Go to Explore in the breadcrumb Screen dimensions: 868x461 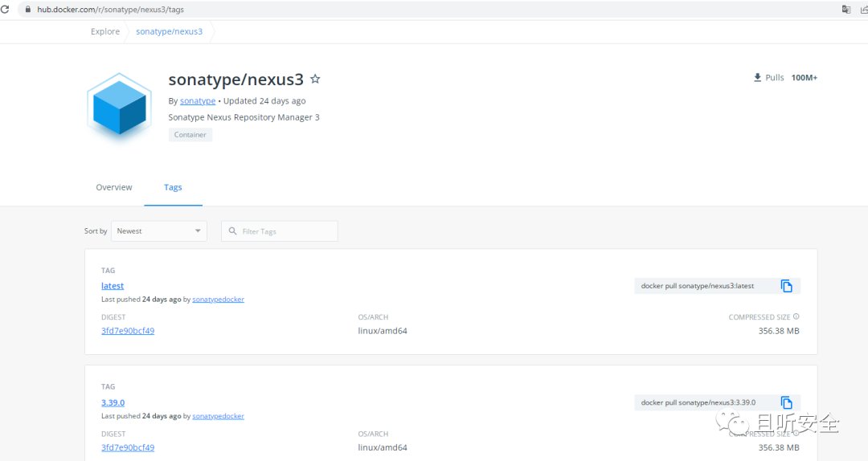tap(105, 31)
